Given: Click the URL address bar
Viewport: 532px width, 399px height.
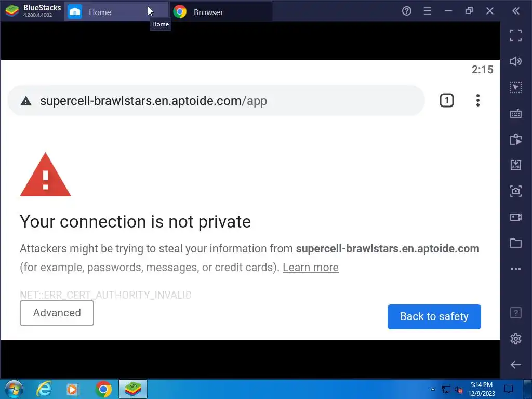Looking at the screenshot, I should (x=216, y=101).
